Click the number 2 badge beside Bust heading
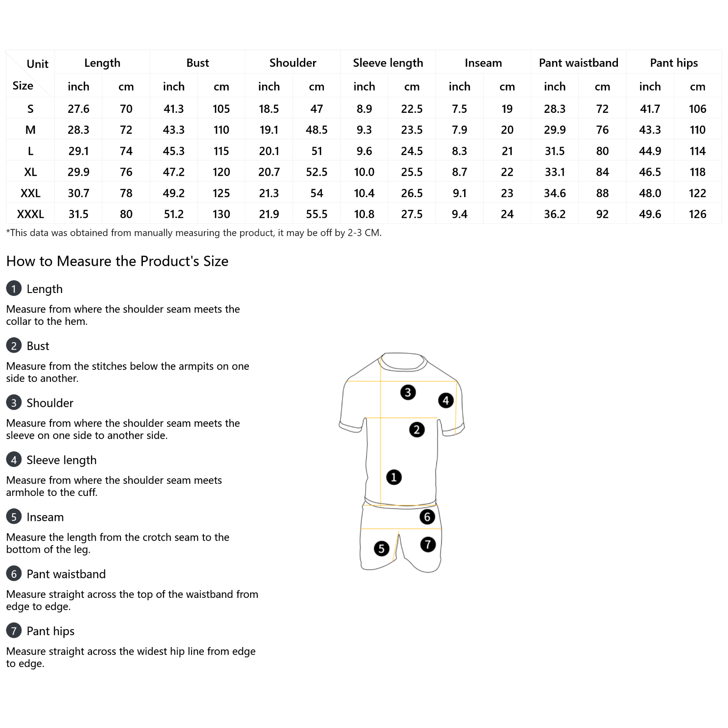The image size is (728, 728). coord(14,345)
